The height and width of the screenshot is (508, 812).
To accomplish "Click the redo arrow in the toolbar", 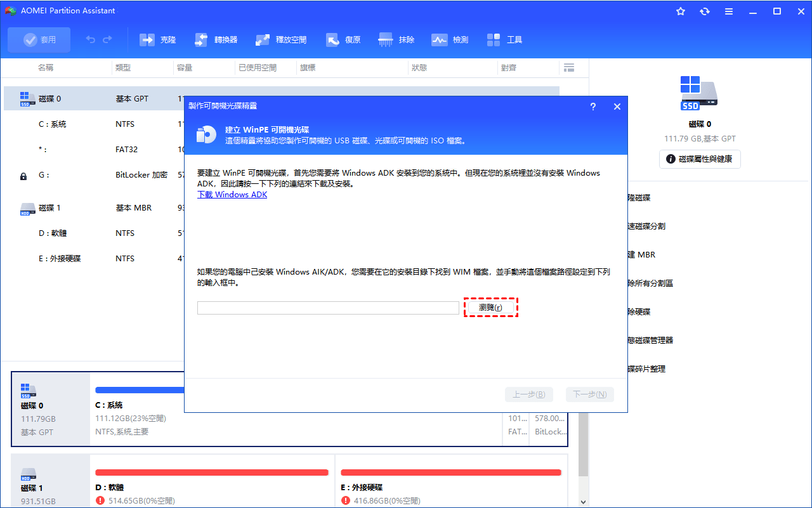I will point(107,40).
